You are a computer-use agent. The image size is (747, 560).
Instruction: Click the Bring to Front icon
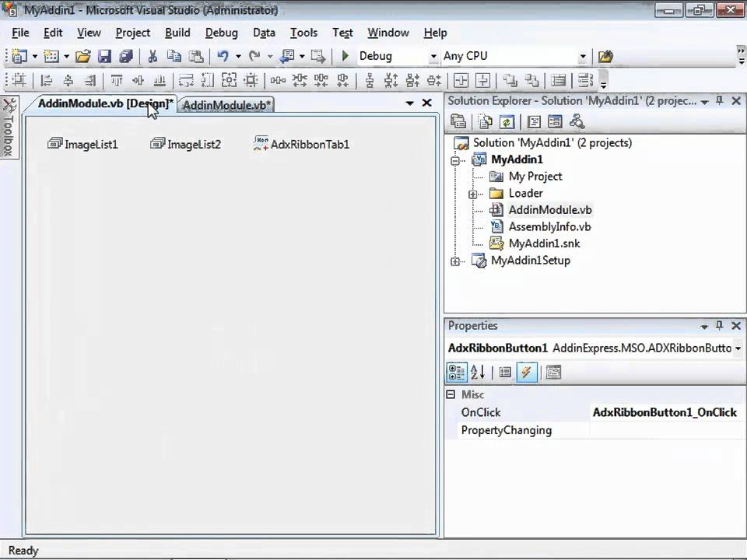pyautogui.click(x=510, y=80)
